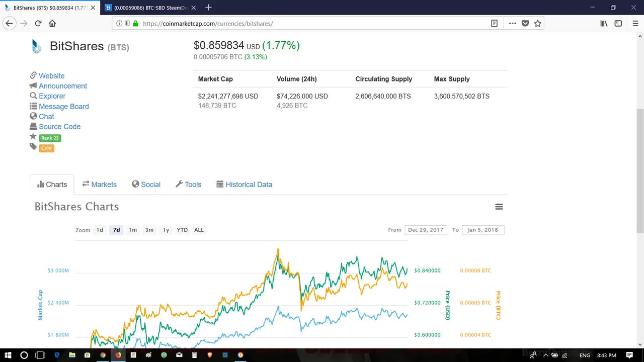
Task: Open the chart hamburger export menu
Action: click(x=499, y=207)
